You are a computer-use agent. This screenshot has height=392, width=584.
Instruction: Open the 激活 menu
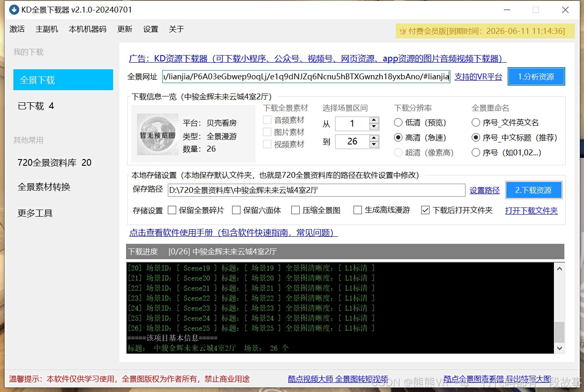point(17,29)
